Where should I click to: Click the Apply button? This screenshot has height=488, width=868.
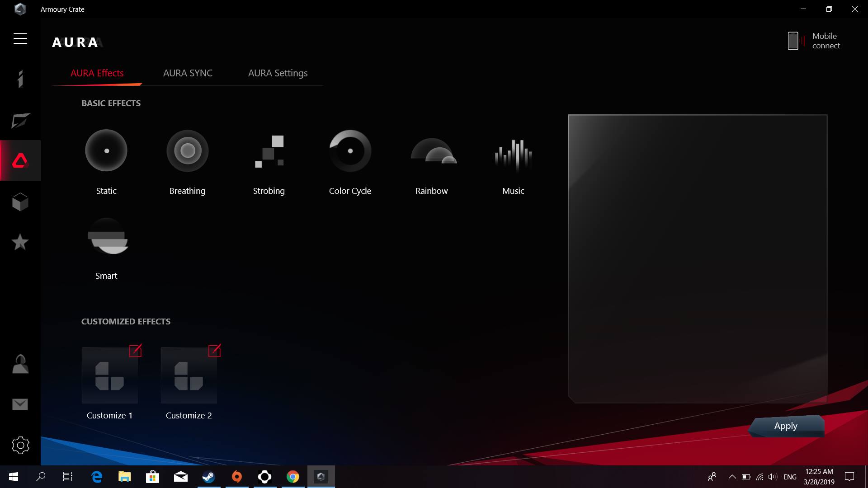coord(786,426)
